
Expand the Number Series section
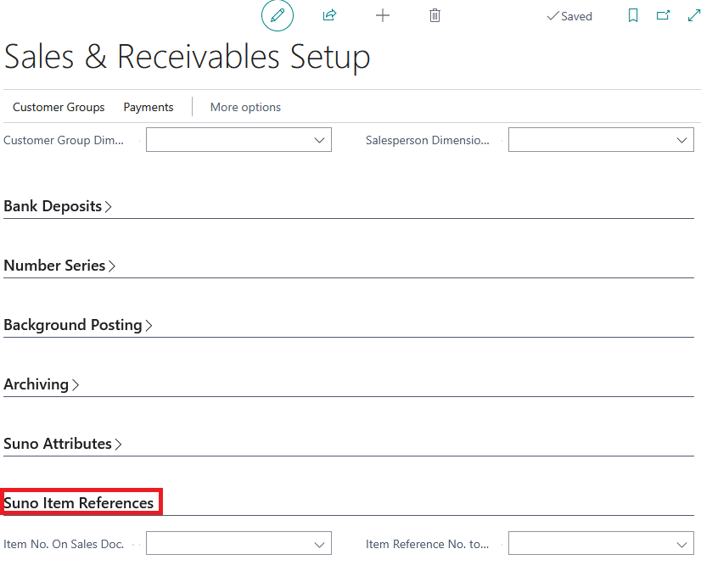point(59,266)
